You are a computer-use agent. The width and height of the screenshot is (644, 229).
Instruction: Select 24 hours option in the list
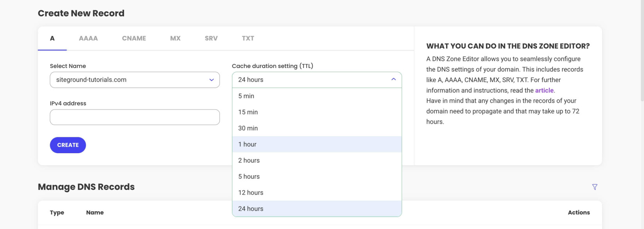(317, 209)
